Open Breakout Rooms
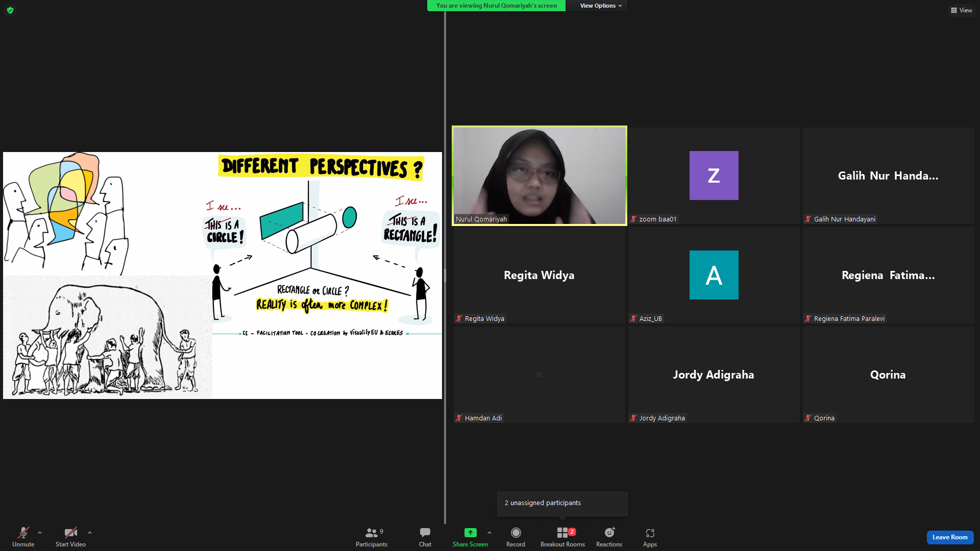This screenshot has width=980, height=551. pyautogui.click(x=562, y=537)
